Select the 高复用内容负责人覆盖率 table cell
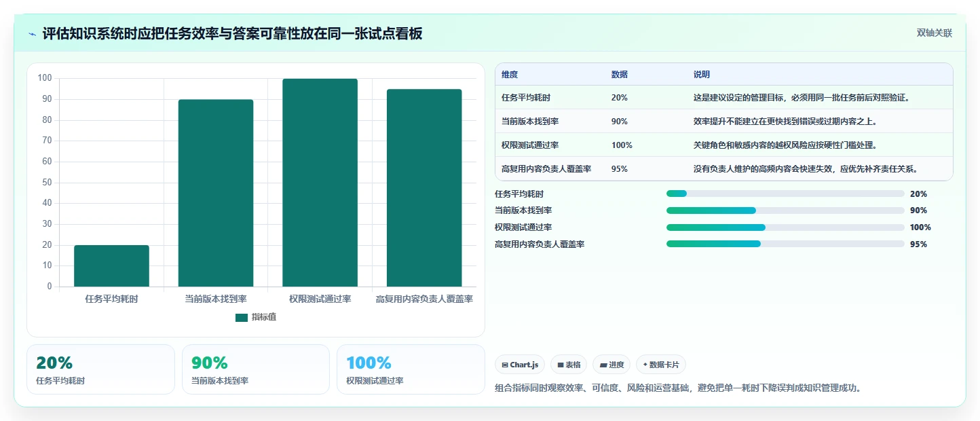The height and width of the screenshot is (421, 980). [x=546, y=169]
